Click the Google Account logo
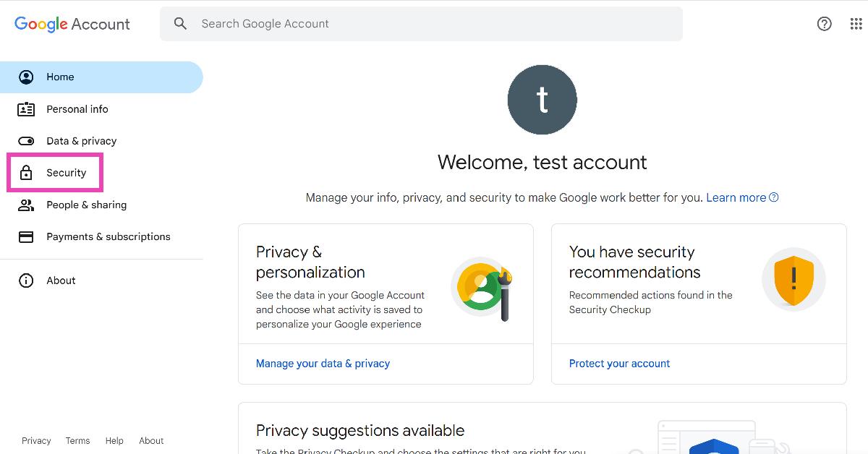This screenshot has width=868, height=454. click(72, 24)
